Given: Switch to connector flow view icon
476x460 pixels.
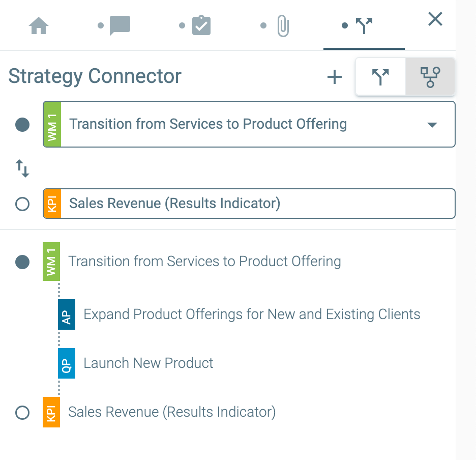Looking at the screenshot, I should pyautogui.click(x=380, y=77).
